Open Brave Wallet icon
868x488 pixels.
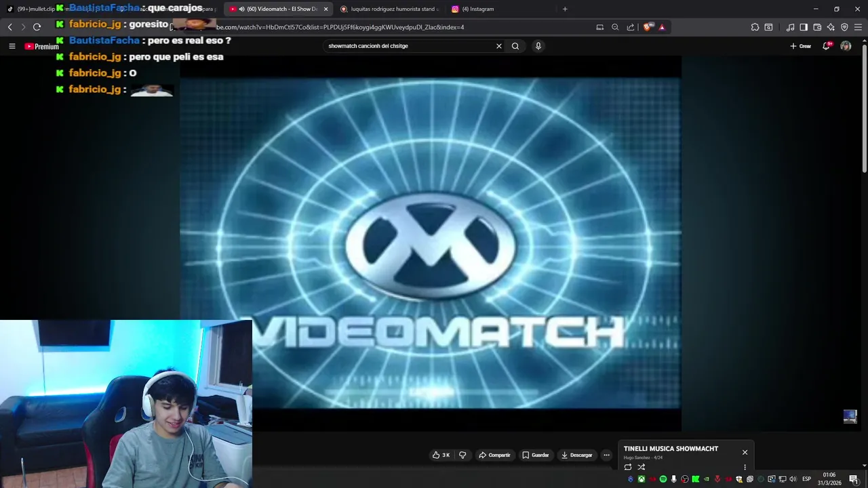tap(817, 27)
